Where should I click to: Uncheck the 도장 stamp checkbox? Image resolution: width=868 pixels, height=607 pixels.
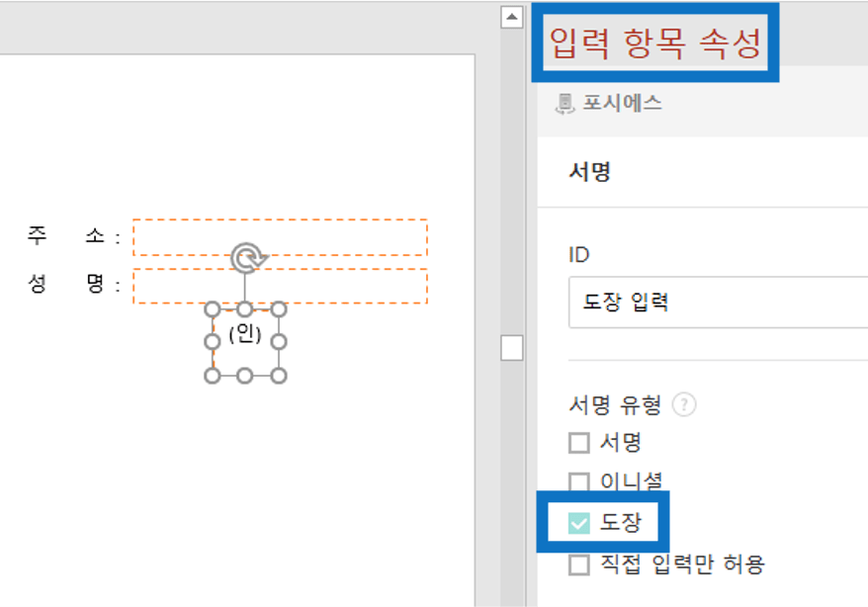coord(579,522)
